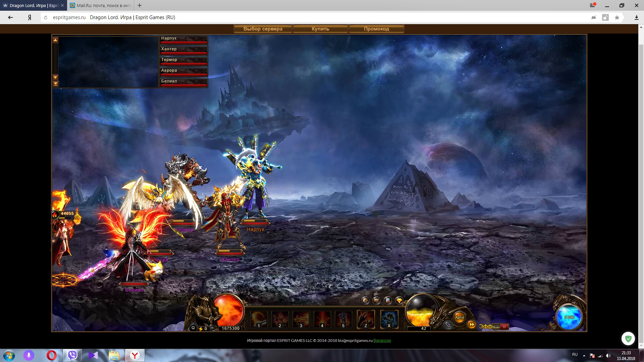Click the Купить button

(x=320, y=29)
